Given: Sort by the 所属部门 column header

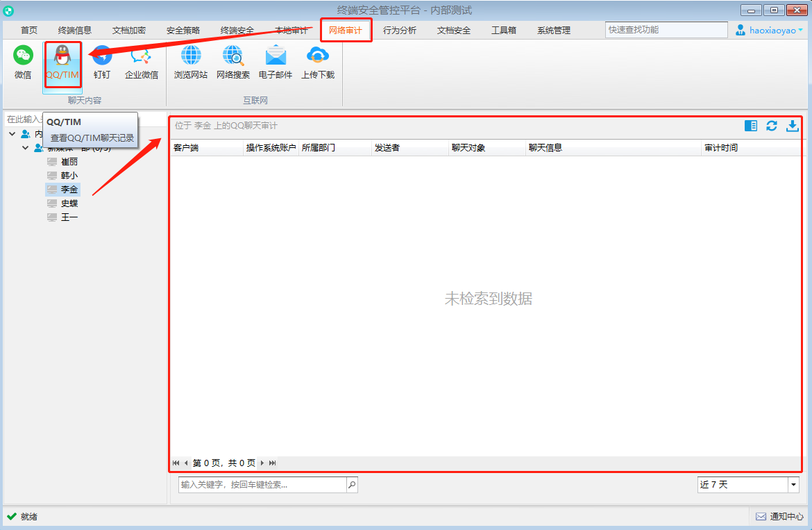Looking at the screenshot, I should pyautogui.click(x=335, y=148).
